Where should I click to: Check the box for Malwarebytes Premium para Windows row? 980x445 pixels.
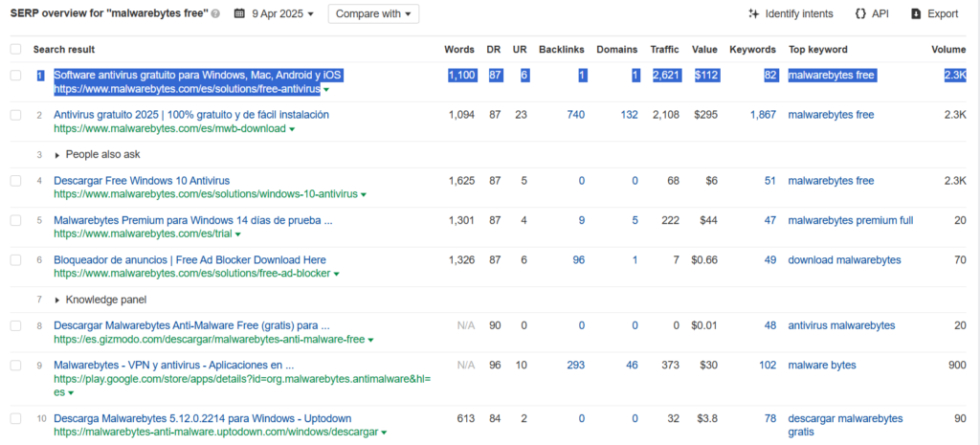point(15,220)
